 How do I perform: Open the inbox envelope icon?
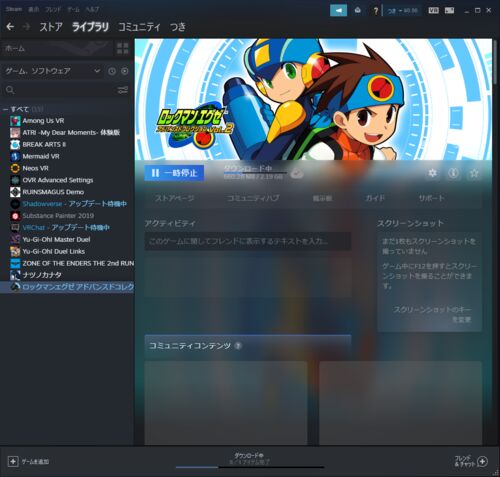coord(358,10)
